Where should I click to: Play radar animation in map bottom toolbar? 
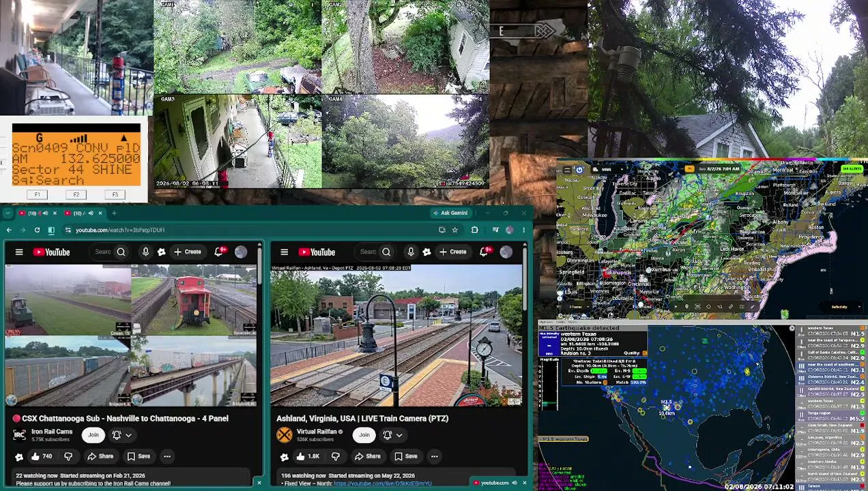(x=676, y=307)
